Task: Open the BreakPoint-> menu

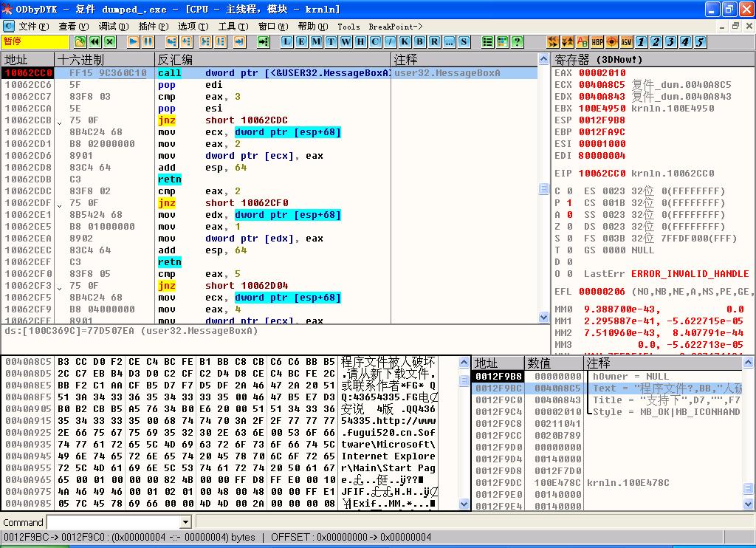Action: pos(396,27)
